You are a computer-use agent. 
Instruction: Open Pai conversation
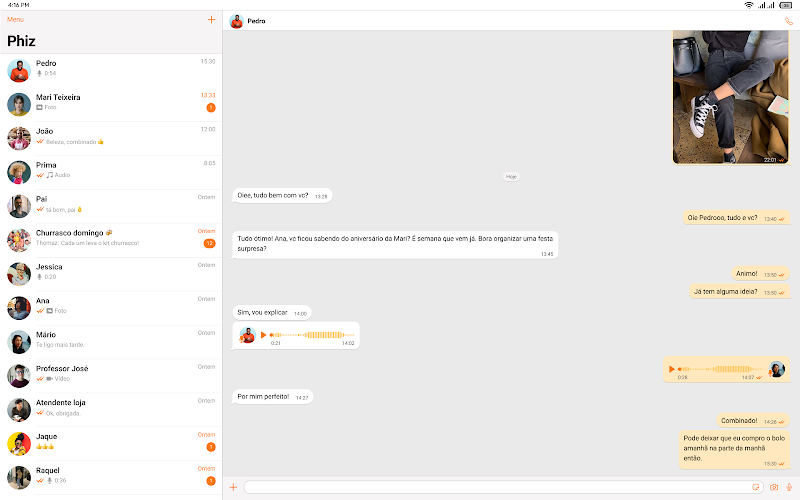coord(111,206)
